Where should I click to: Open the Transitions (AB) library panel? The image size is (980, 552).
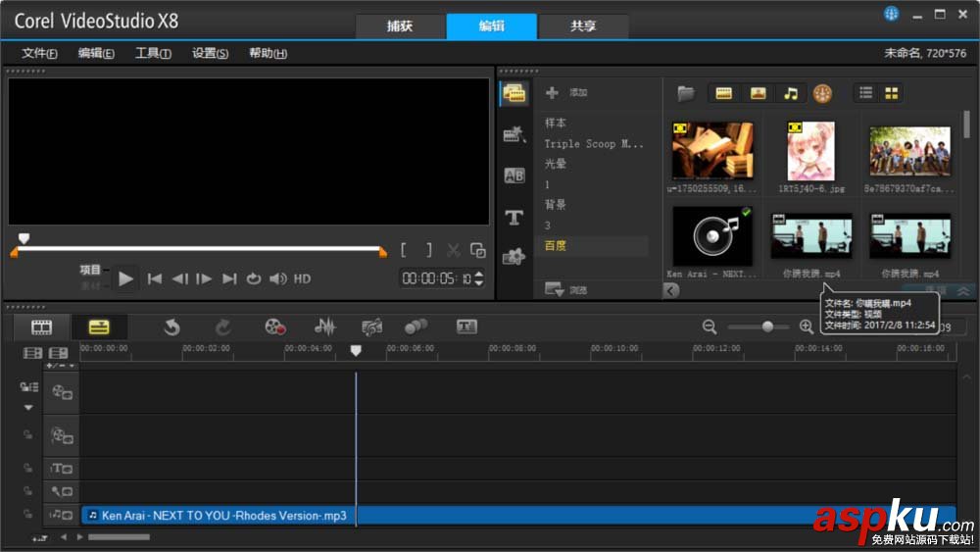click(514, 176)
